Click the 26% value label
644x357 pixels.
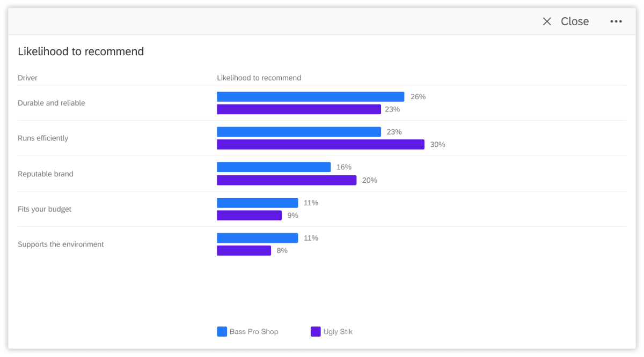click(418, 96)
